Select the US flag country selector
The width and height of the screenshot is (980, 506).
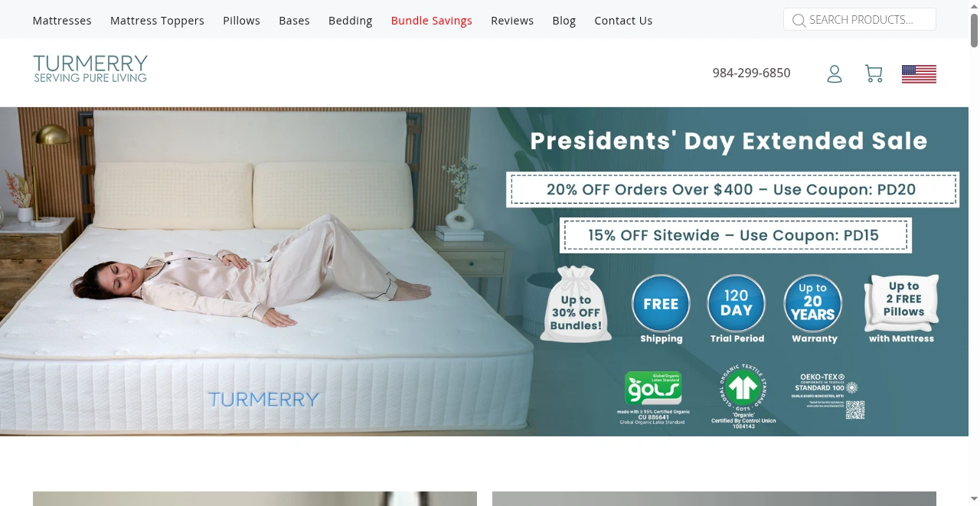coord(919,73)
